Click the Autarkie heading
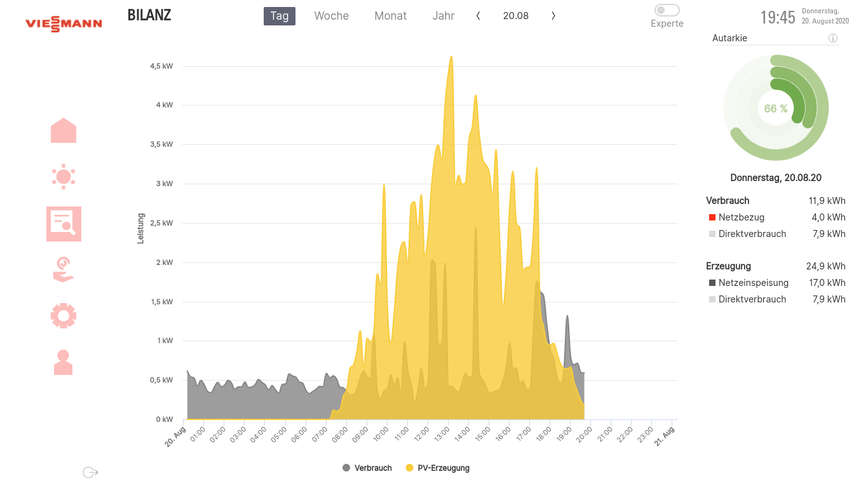 coord(729,38)
